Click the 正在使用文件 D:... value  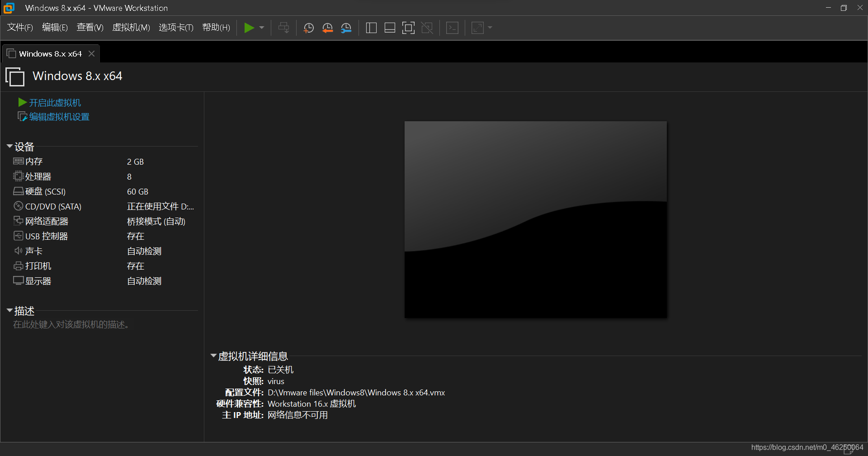point(160,206)
